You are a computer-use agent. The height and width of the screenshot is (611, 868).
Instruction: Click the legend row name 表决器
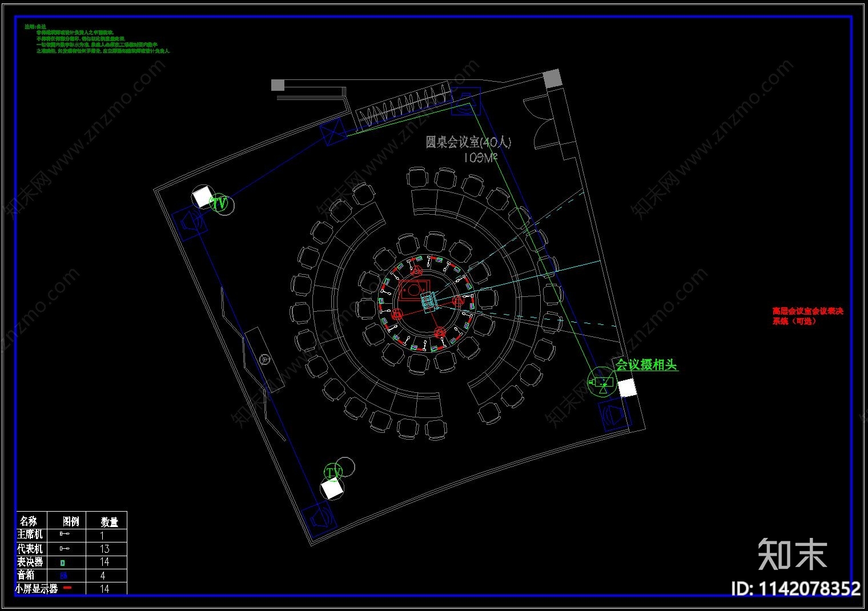(30, 562)
